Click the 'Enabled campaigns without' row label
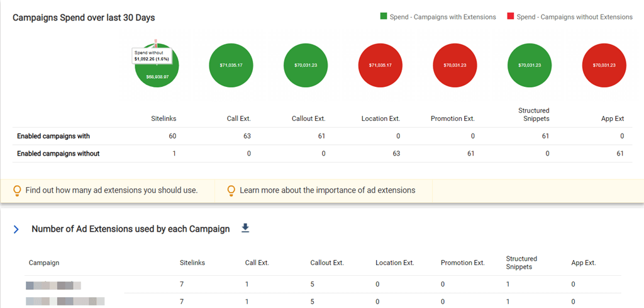Viewport: 644px width, 308px height. click(58, 153)
